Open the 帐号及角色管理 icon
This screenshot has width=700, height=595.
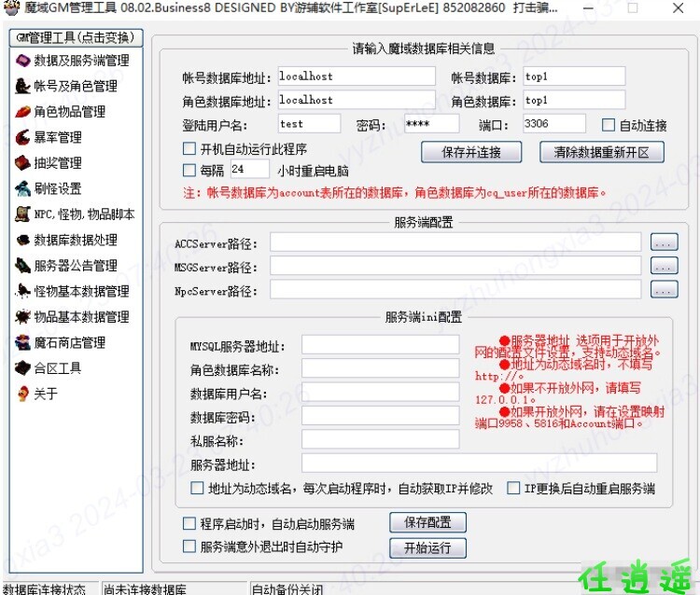[x=22, y=86]
